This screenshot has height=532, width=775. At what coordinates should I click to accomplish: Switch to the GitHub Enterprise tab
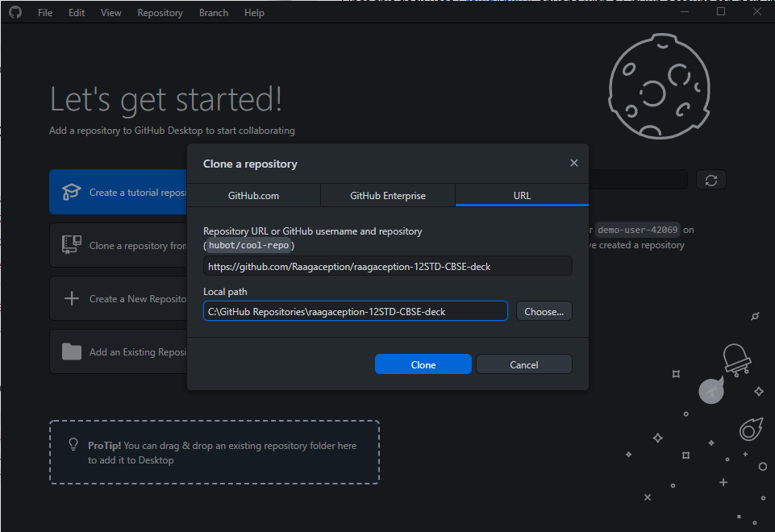pyautogui.click(x=388, y=196)
